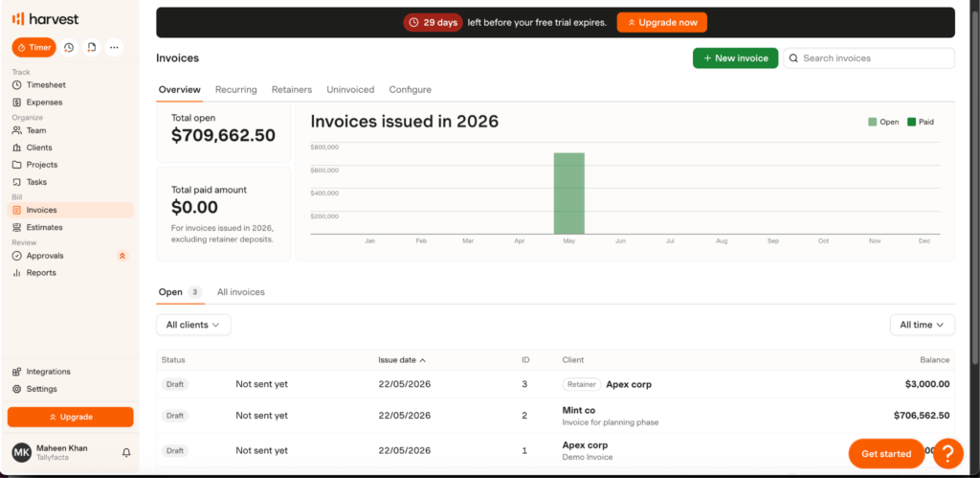Open the $3,000.00 balance invoice

click(x=926, y=384)
